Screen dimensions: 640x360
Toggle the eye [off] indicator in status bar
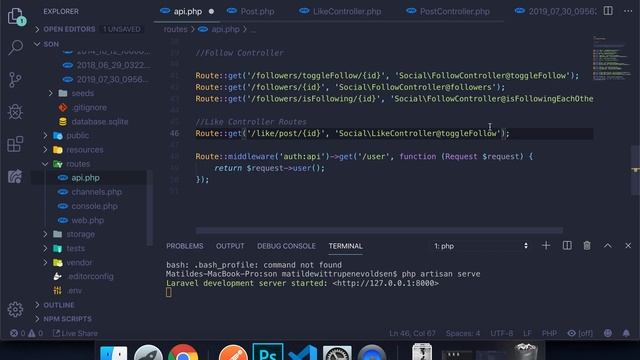pos(580,333)
